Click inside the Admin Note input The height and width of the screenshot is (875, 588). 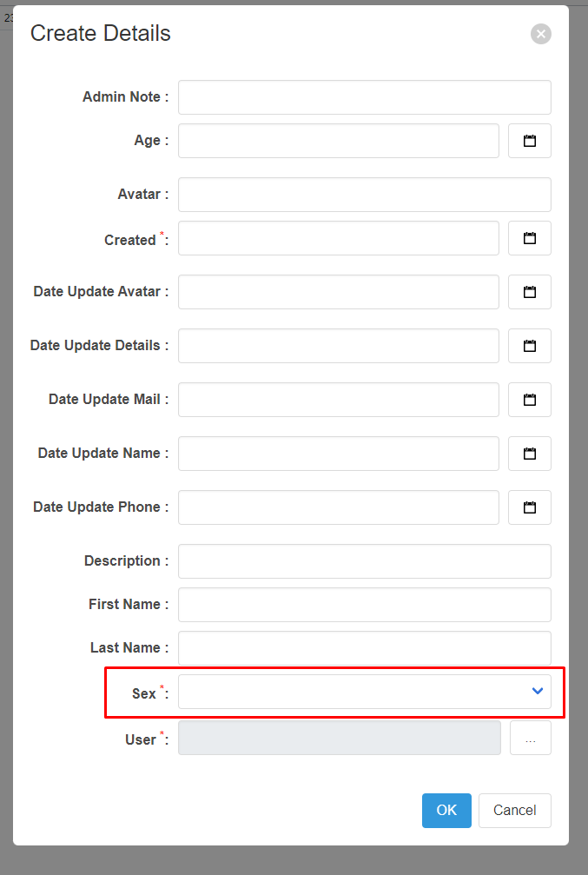coord(364,96)
